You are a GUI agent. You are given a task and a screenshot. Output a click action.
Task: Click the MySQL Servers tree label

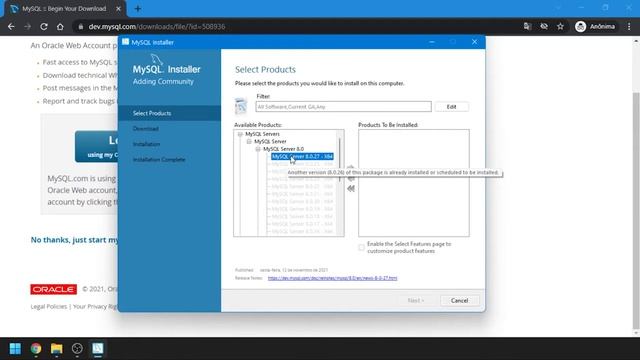[x=262, y=134]
